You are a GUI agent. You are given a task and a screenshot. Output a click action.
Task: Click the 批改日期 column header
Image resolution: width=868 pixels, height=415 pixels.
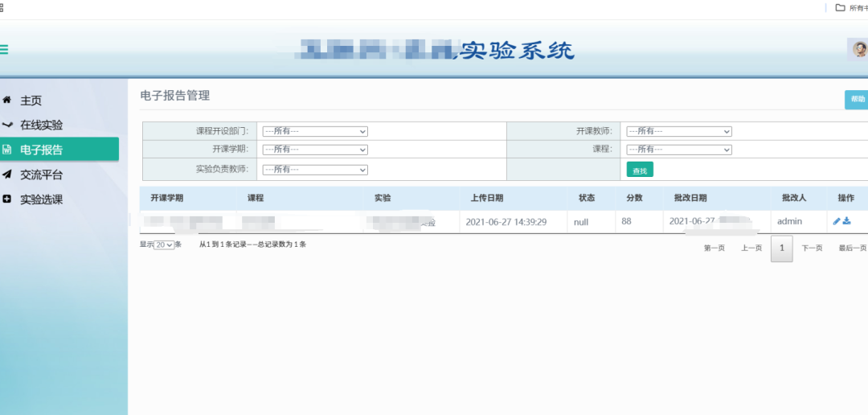pos(690,198)
